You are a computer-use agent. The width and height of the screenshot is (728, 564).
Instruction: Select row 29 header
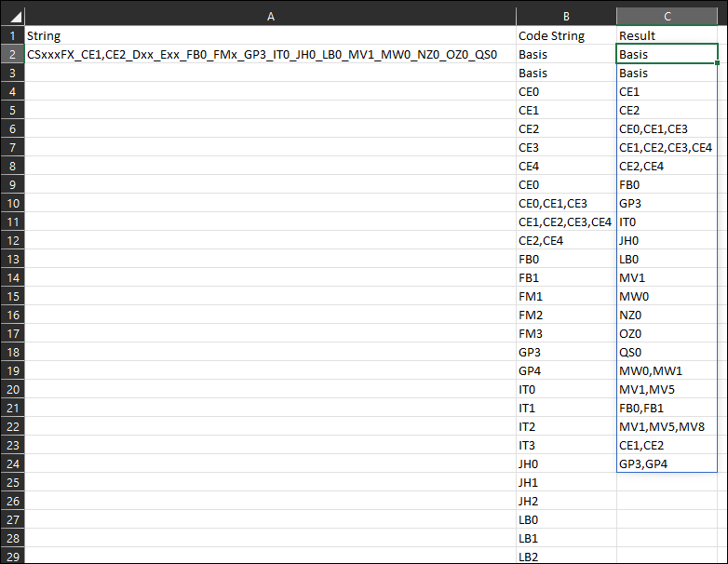12,557
